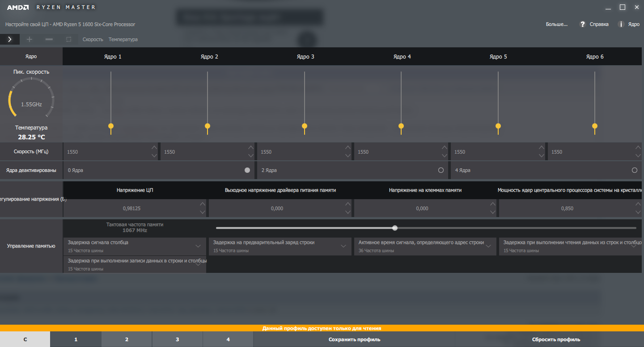This screenshot has width=644, height=347.
Task: Click the Сохранить профиль button
Action: 354,339
